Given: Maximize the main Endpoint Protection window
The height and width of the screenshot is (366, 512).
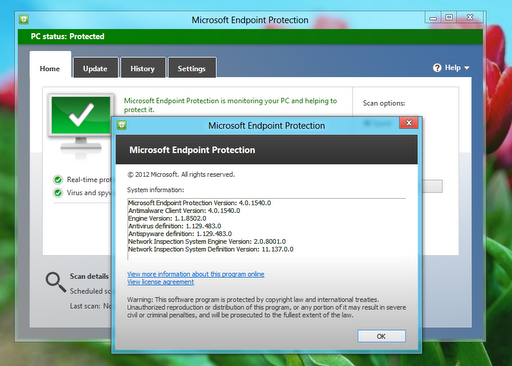Looking at the screenshot, I should tap(449, 18).
